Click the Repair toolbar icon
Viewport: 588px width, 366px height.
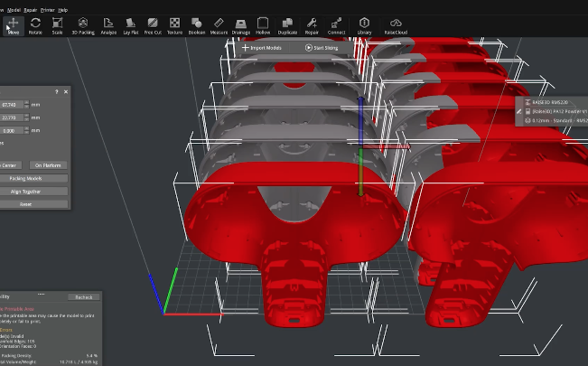tap(312, 24)
